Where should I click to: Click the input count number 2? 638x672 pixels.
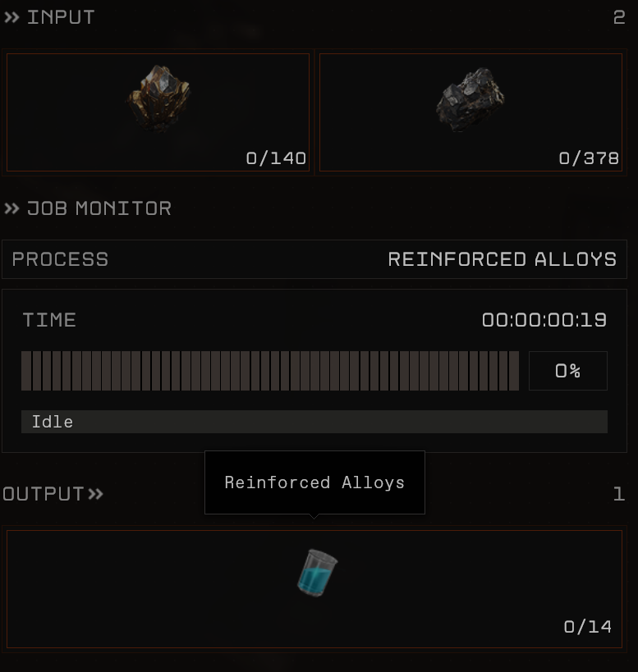tap(619, 17)
